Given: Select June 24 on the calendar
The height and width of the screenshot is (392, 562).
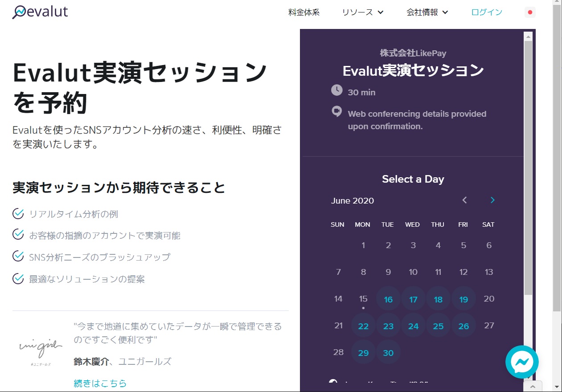Looking at the screenshot, I should coord(413,326).
